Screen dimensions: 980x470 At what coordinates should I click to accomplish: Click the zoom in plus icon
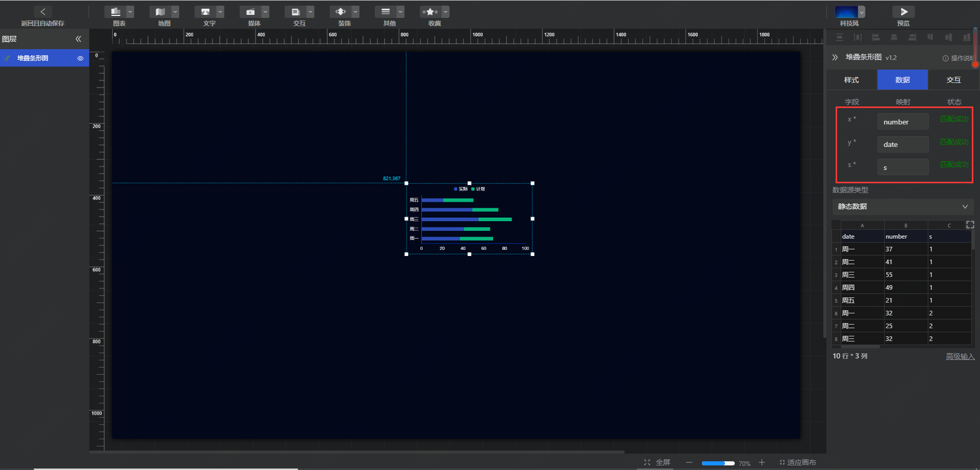tap(762, 462)
